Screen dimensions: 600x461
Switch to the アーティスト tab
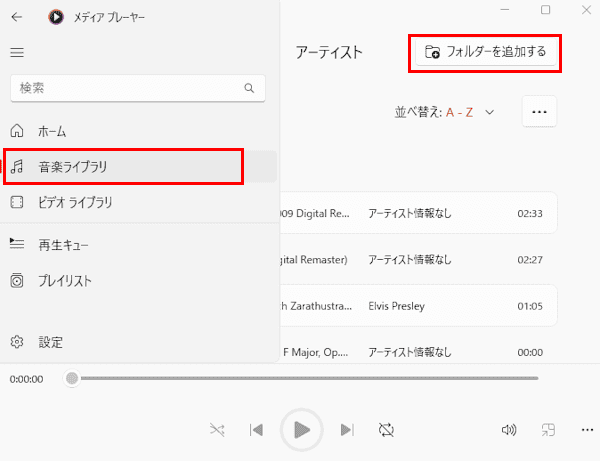point(329,52)
